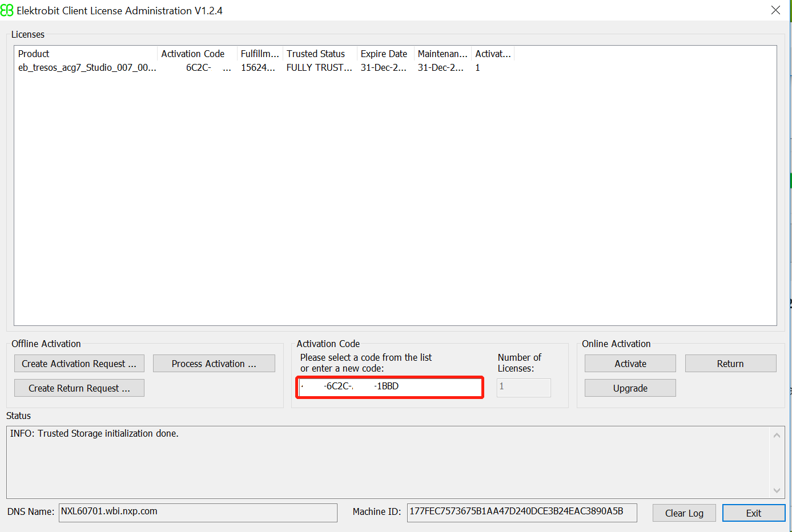Sort by Activation Code column header
The width and height of the screenshot is (792, 532).
[x=197, y=54]
